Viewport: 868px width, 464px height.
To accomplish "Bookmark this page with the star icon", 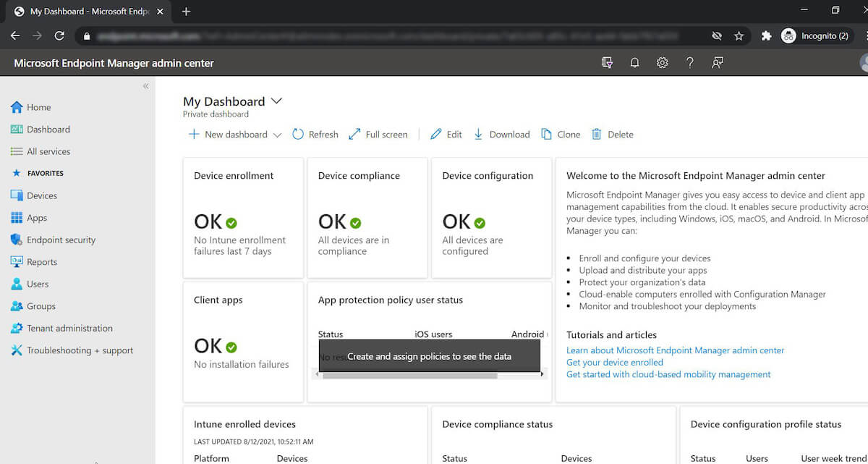I will pyautogui.click(x=739, y=35).
